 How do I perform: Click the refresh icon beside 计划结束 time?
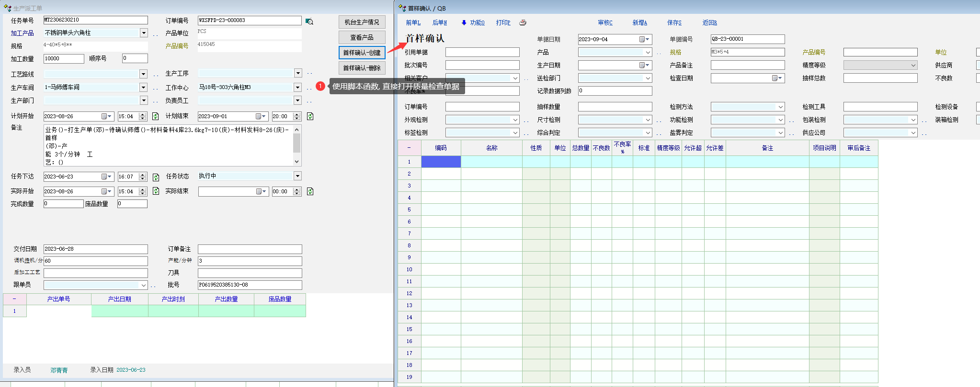[x=310, y=116]
